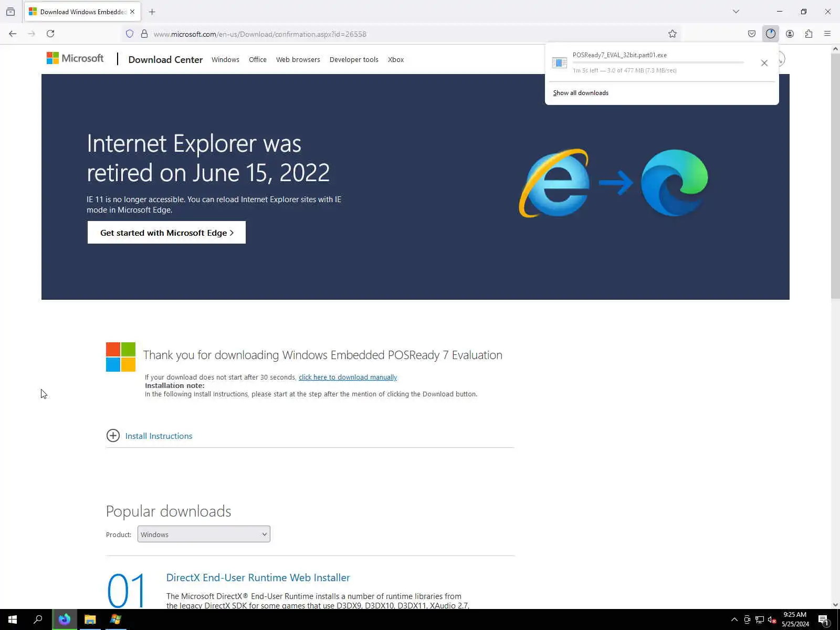Bookmark this page with the star icon
Screen dimensions: 840x630
(673, 34)
